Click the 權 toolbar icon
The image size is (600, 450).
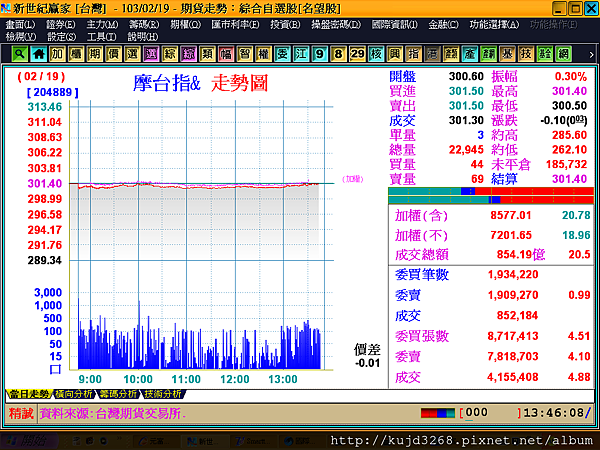(x=263, y=54)
